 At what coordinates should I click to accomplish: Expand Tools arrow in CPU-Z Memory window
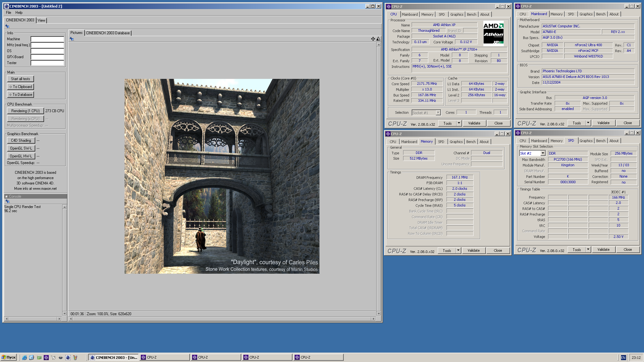click(458, 250)
